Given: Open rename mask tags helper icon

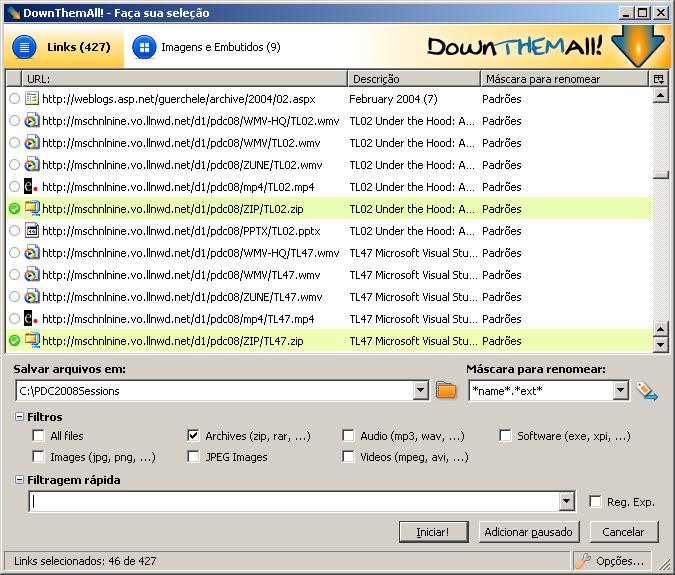Looking at the screenshot, I should point(647,391).
